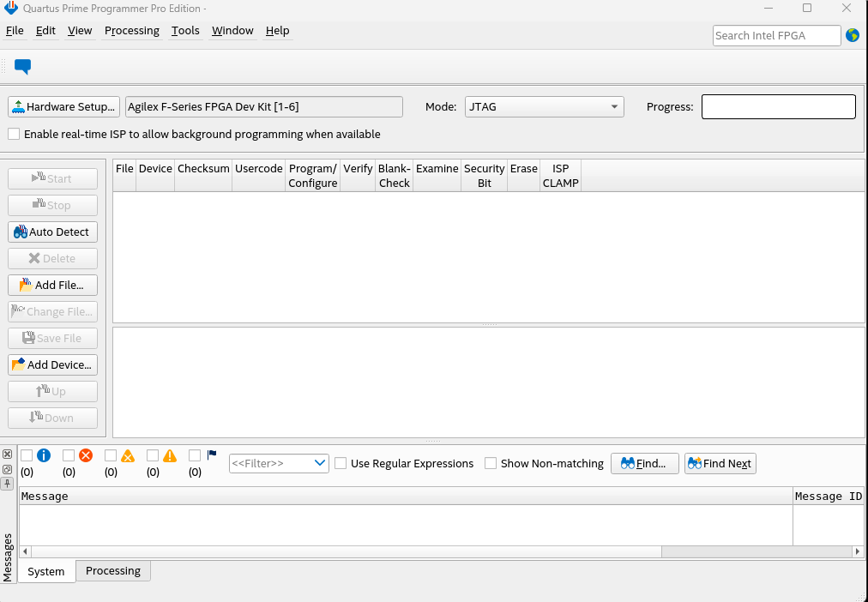Toggle the error messages filter checkbox
Viewport: 868px width, 602px height.
pos(69,455)
